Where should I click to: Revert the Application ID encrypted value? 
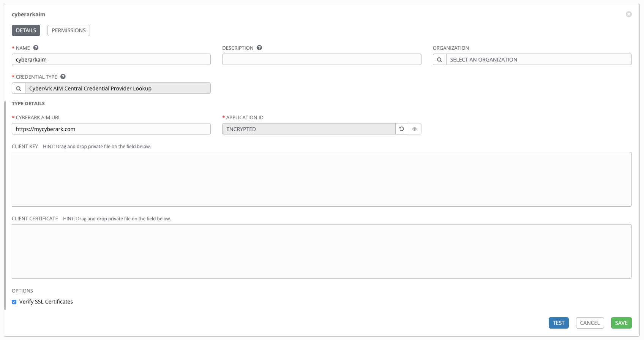[402, 129]
